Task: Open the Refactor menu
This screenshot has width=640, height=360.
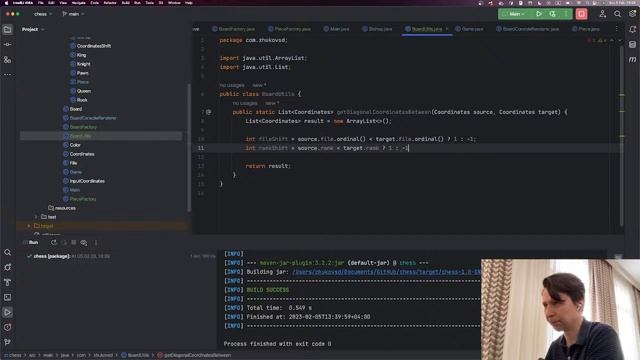Action: [x=110, y=2]
